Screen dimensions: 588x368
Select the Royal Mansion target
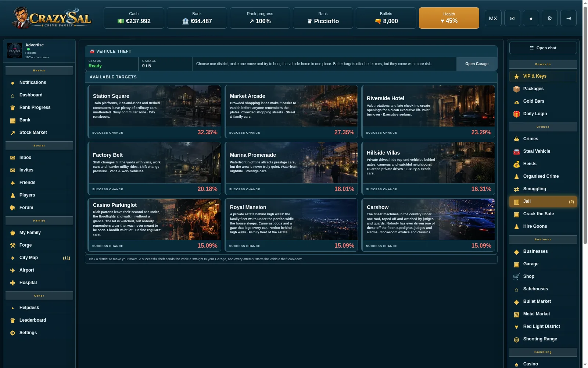(291, 225)
